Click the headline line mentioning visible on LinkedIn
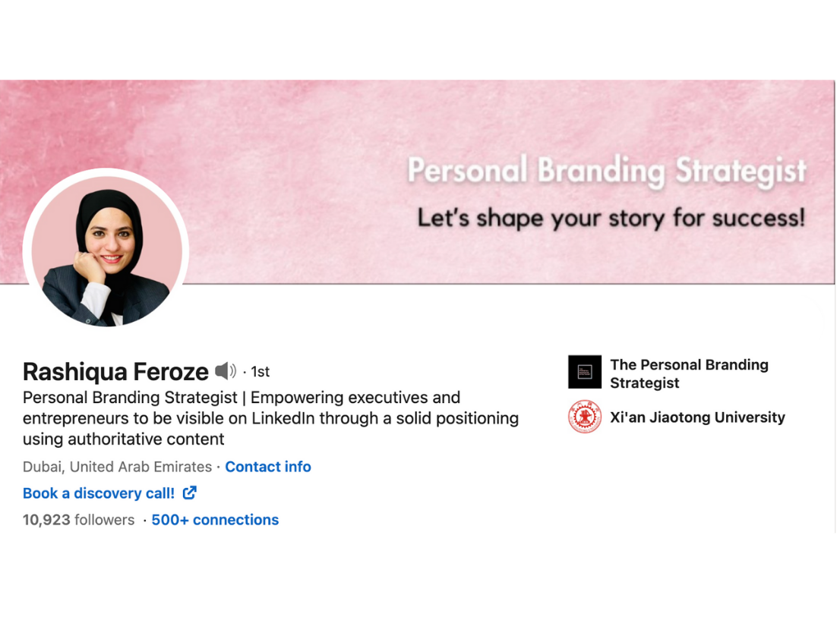The image size is (840, 630). pyautogui.click(x=270, y=418)
